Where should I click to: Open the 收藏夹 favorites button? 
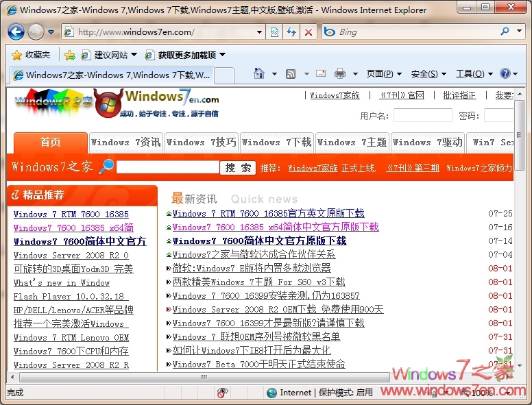click(x=31, y=55)
